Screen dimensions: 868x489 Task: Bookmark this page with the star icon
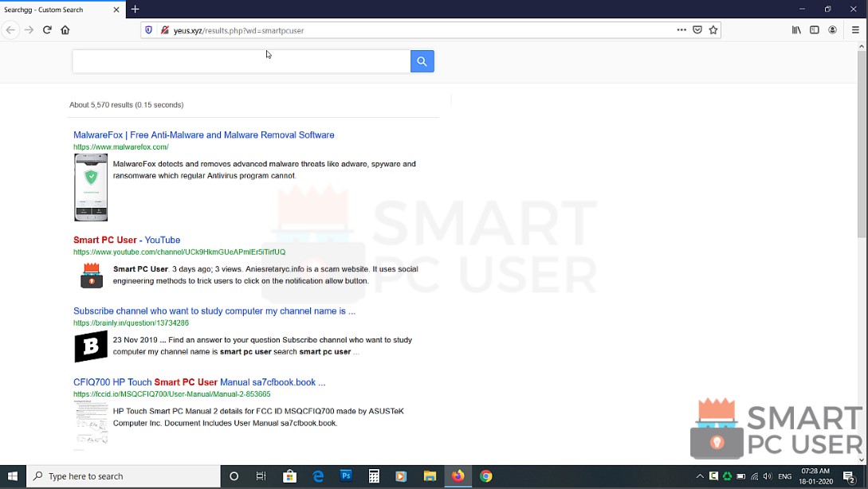click(x=713, y=29)
